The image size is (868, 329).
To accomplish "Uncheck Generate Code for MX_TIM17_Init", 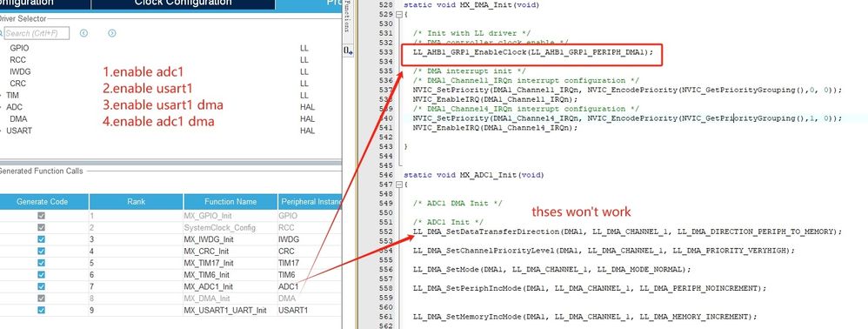I will (41, 263).
